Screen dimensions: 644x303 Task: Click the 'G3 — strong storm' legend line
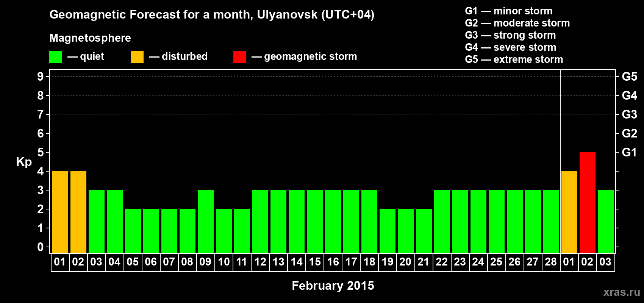click(510, 35)
